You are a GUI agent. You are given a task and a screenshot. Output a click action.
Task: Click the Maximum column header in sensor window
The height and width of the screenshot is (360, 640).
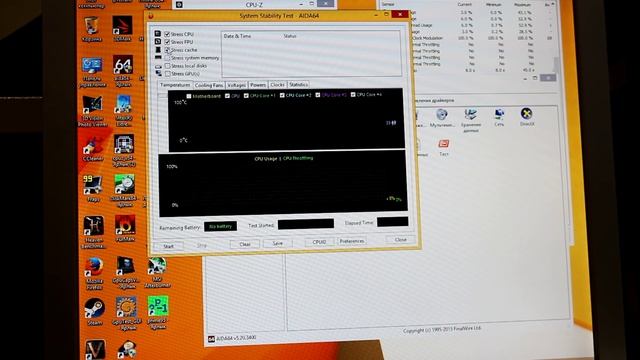[523, 4]
